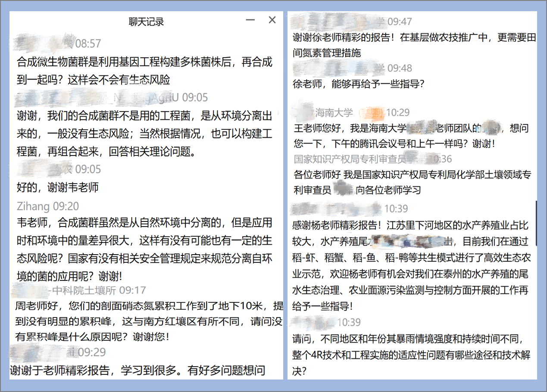Click the 中科院土壤所 sender label
The width and height of the screenshot is (547, 392).
coord(84,290)
